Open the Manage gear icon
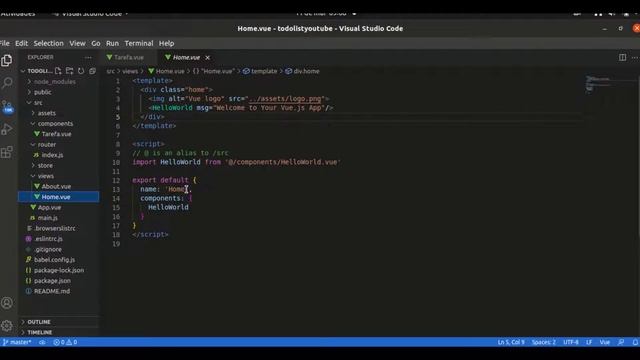This screenshot has width=640, height=360. point(7,325)
